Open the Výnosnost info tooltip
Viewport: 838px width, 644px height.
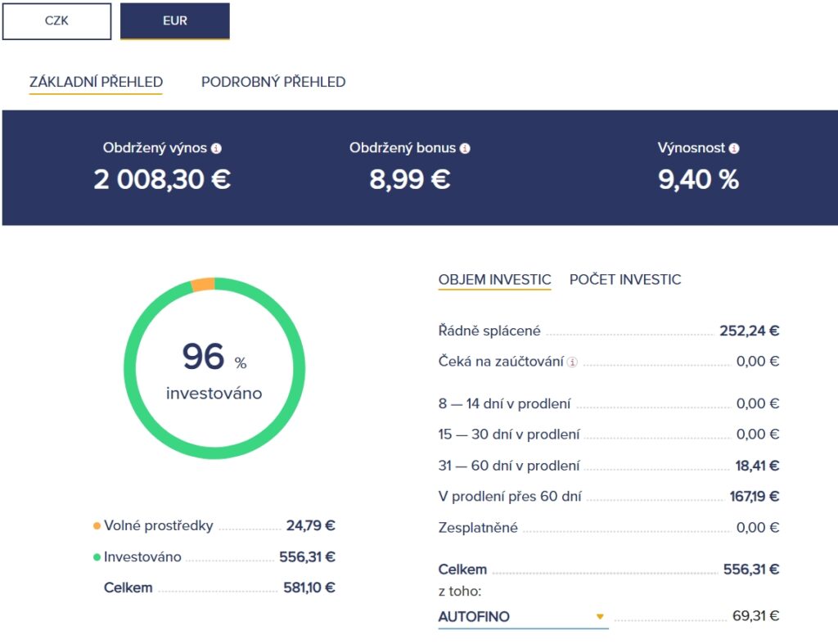point(733,148)
